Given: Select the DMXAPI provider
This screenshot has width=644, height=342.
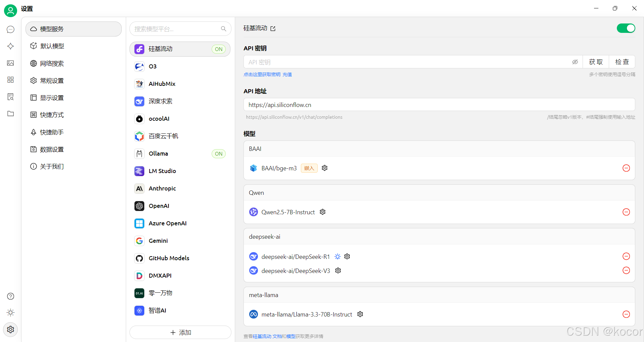Looking at the screenshot, I should [x=180, y=276].
